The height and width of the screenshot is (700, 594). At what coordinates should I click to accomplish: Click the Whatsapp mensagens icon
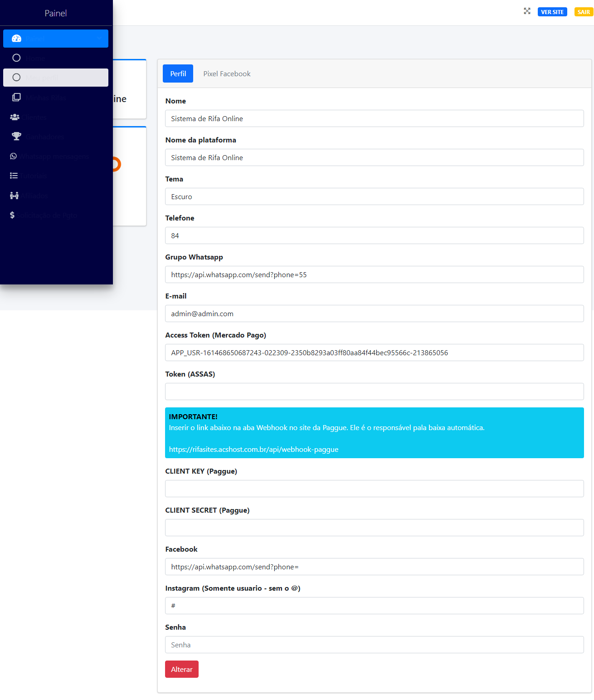point(14,156)
